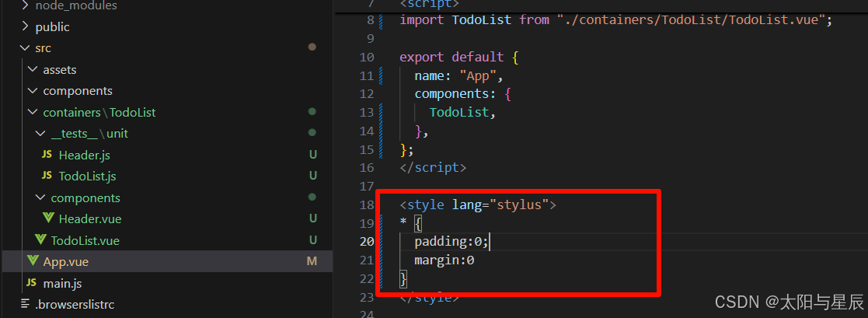Open the node_modules folder
This screenshot has width=868, height=318.
click(76, 5)
